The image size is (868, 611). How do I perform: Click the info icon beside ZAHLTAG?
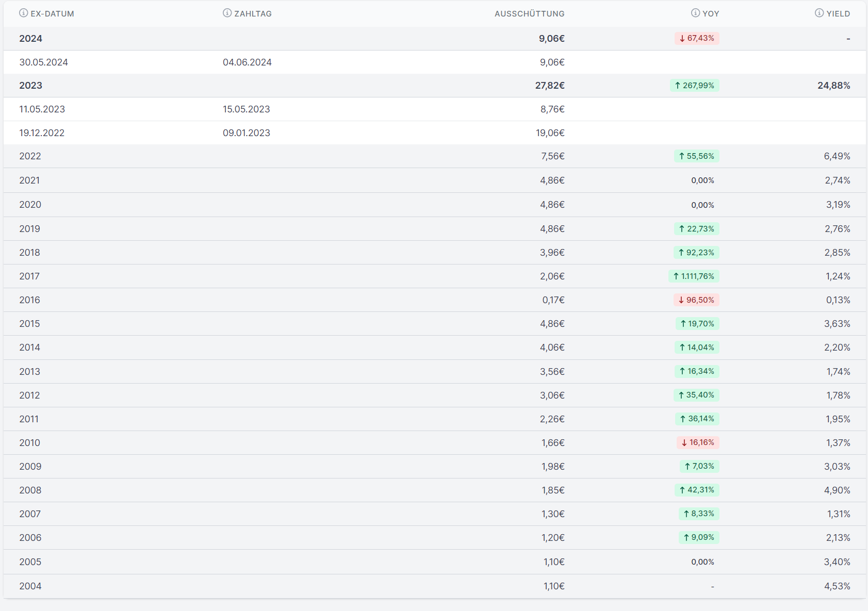(x=227, y=13)
